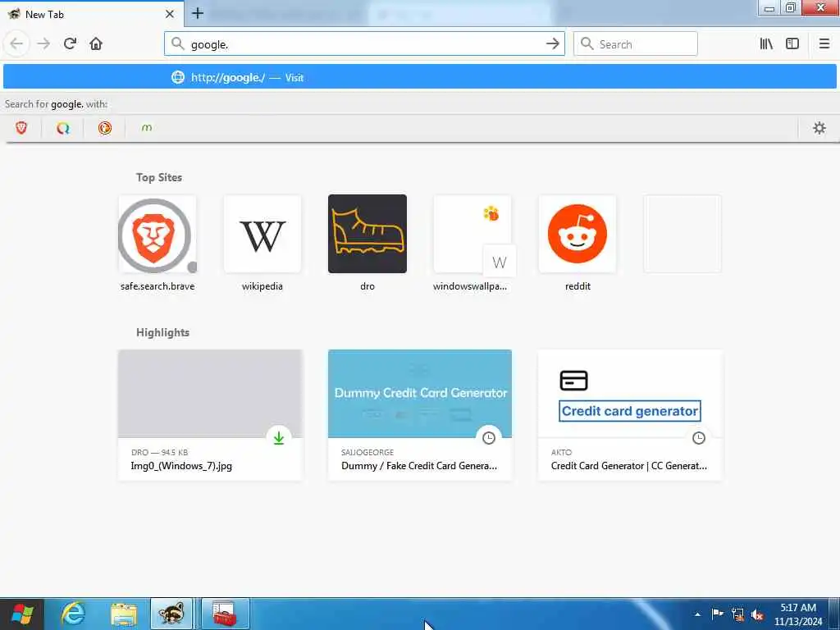Image resolution: width=840 pixels, height=630 pixels.
Task: Reload the page with the refresh icon
Action: [70, 44]
